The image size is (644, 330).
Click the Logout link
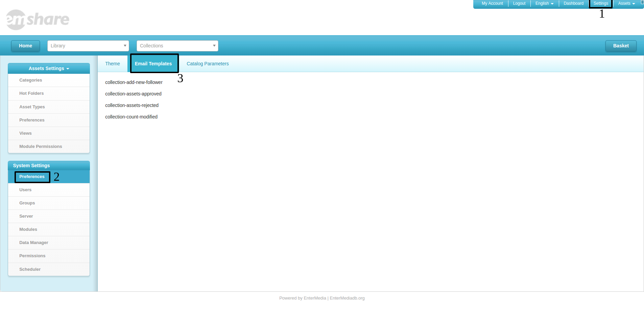(519, 3)
